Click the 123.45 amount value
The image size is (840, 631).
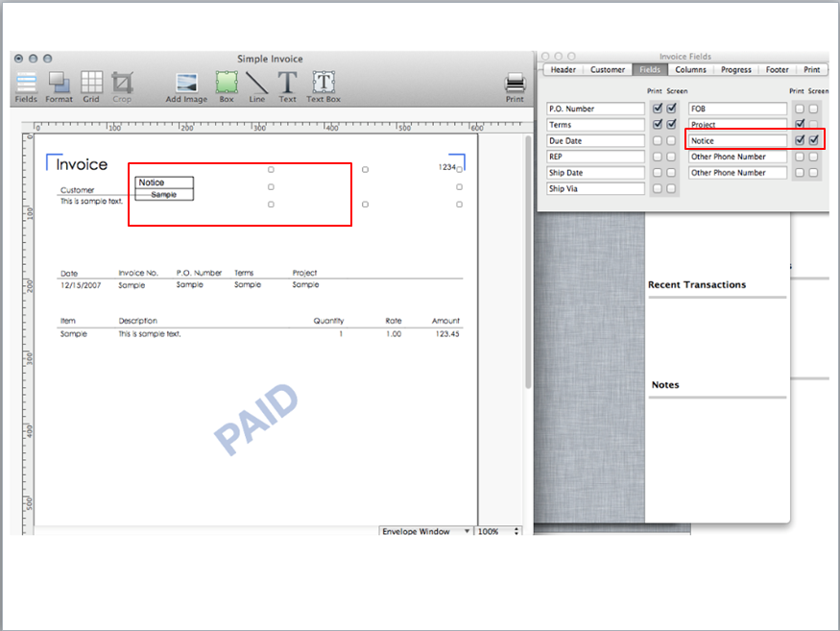446,333
